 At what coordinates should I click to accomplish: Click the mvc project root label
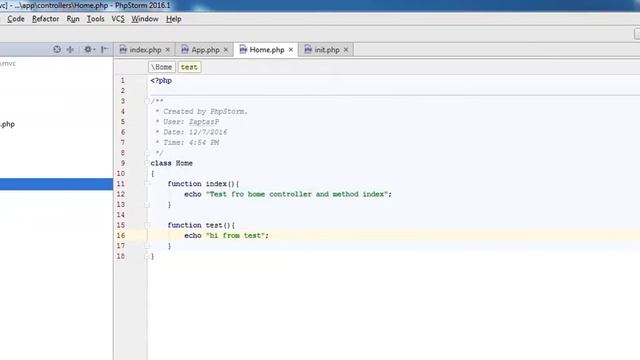click(x=8, y=63)
